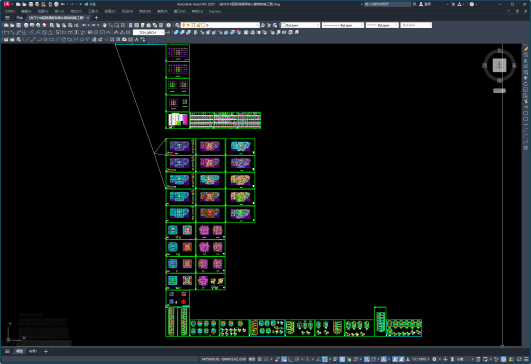
Task: Open the AutoCAD application menu button
Action: pos(6,4)
